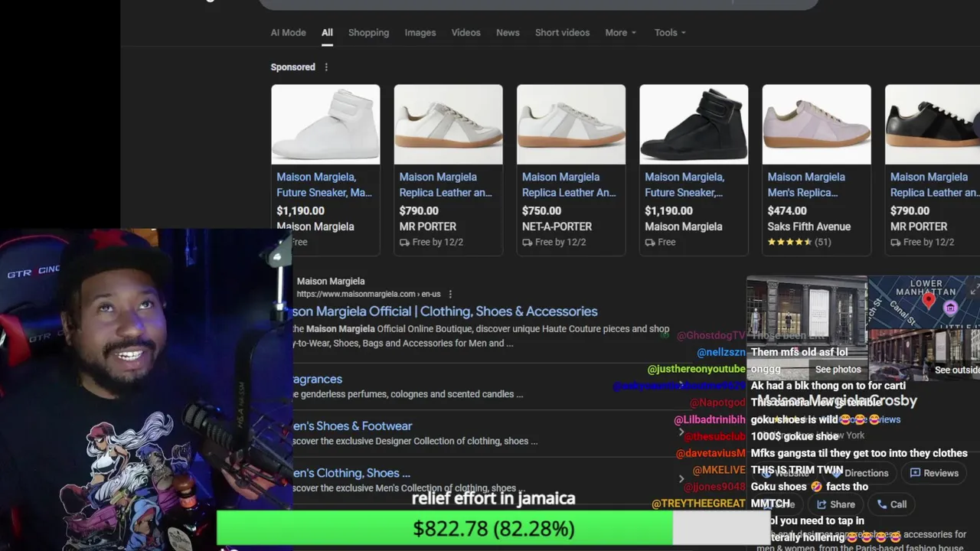This screenshot has height=551, width=980.
Task: Open the white Future Sneaker product thumbnail
Action: pos(325,124)
